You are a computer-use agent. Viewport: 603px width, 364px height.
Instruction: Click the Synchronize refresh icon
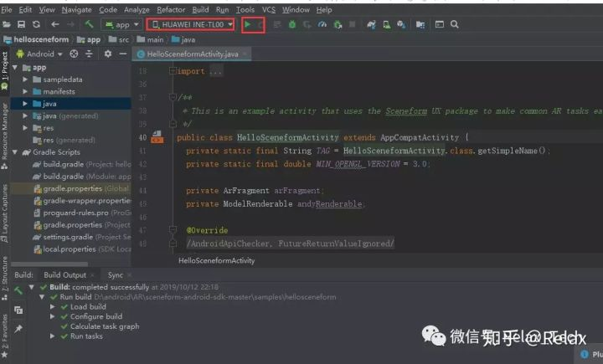pyautogui.click(x=36, y=24)
